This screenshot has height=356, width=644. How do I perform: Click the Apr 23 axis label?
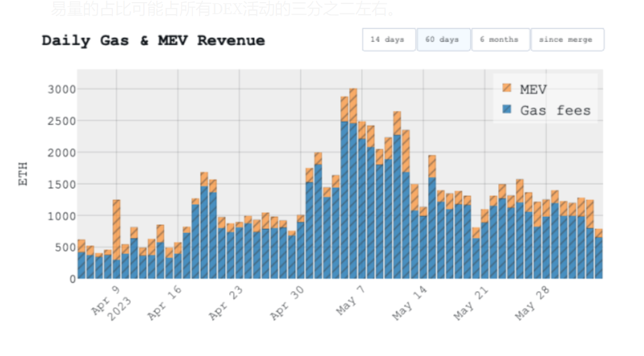tap(226, 303)
